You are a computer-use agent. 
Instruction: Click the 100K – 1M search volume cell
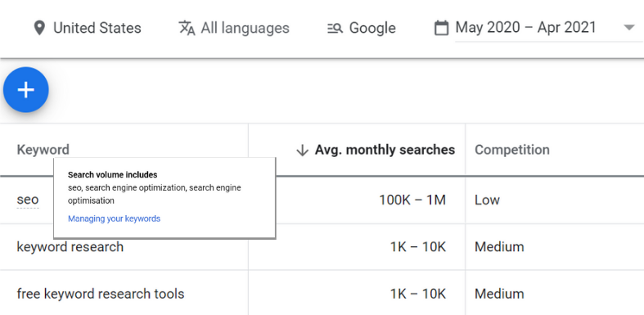click(412, 200)
